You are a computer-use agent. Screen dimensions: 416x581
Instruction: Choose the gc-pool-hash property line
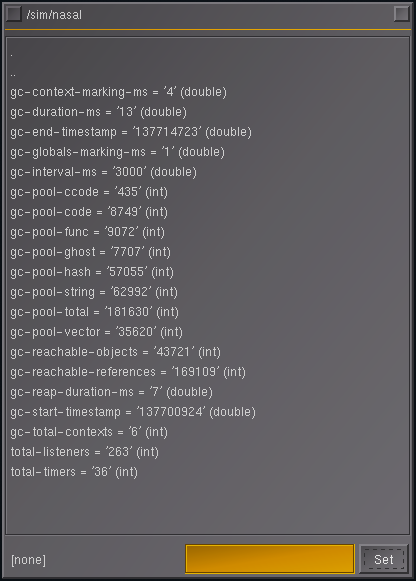pos(92,272)
